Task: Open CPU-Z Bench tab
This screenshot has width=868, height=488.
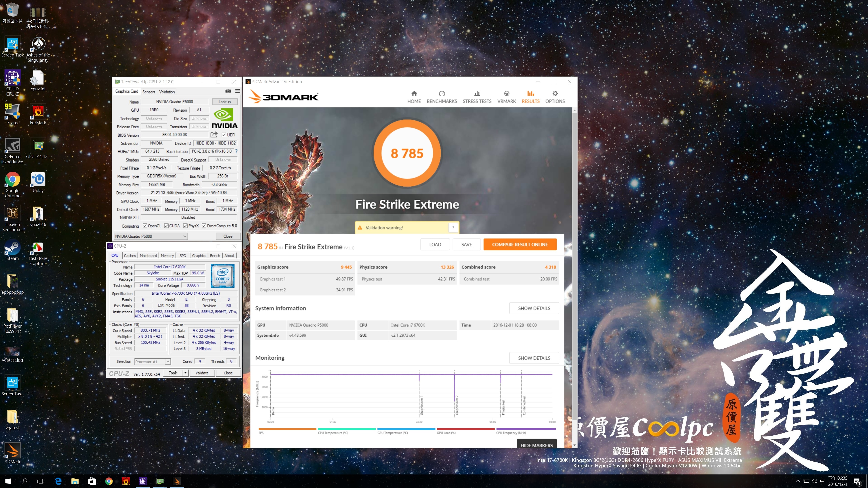Action: pos(215,256)
